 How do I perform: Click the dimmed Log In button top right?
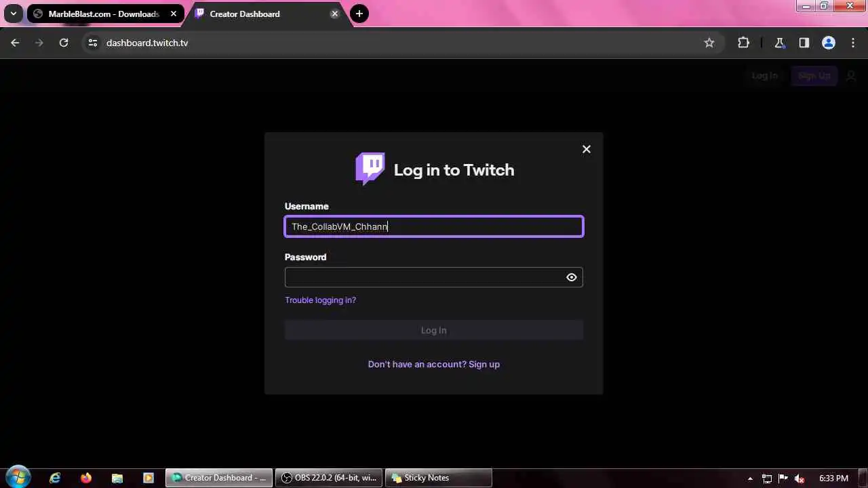765,76
